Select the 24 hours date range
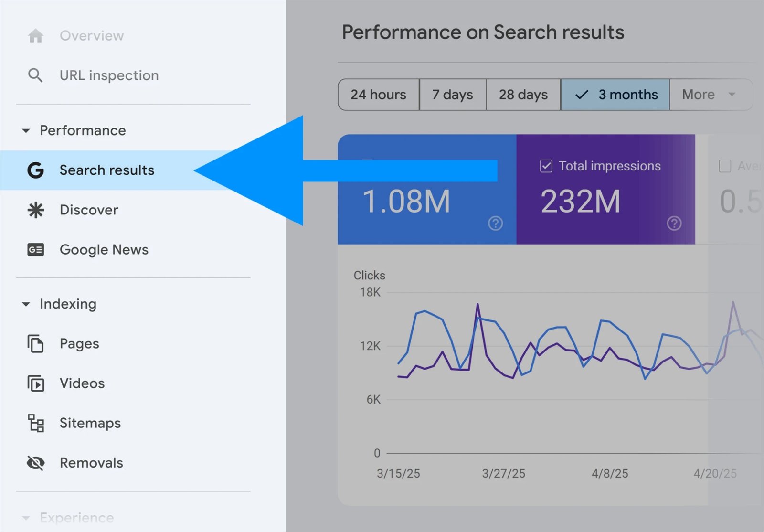Viewport: 764px width, 532px height. point(379,95)
